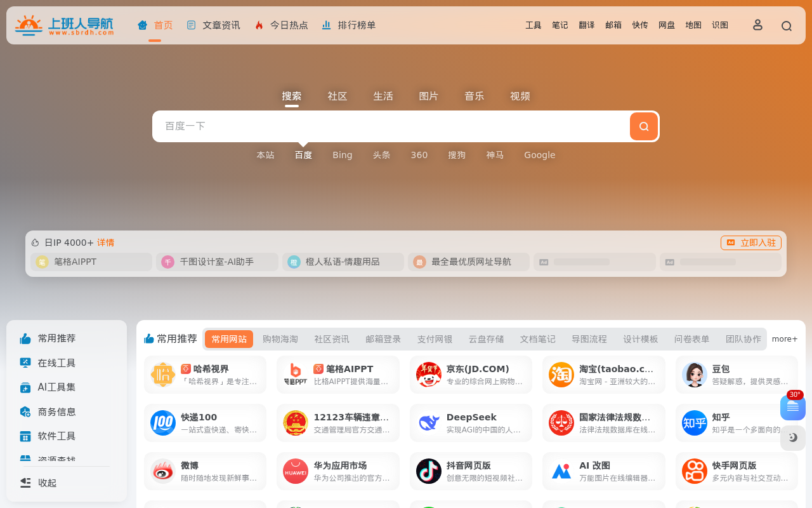Open the 12123 emblem icon
The height and width of the screenshot is (508, 812).
(x=296, y=423)
